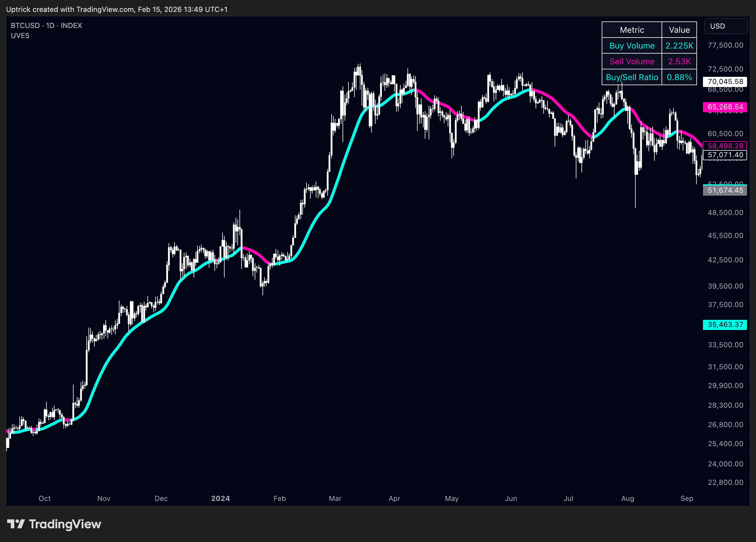The image size is (756, 542).
Task: Click the gray 51,674.45 price label
Action: tap(725, 190)
